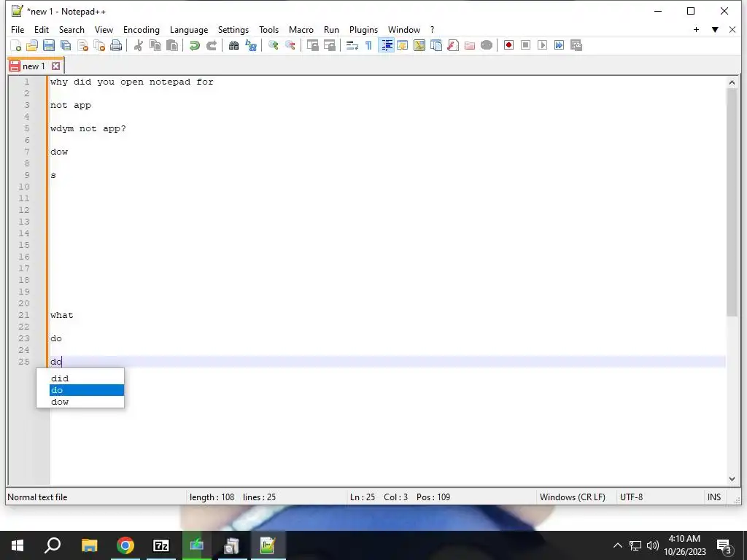Open the Edit menu
The image size is (747, 560).
coord(42,29)
